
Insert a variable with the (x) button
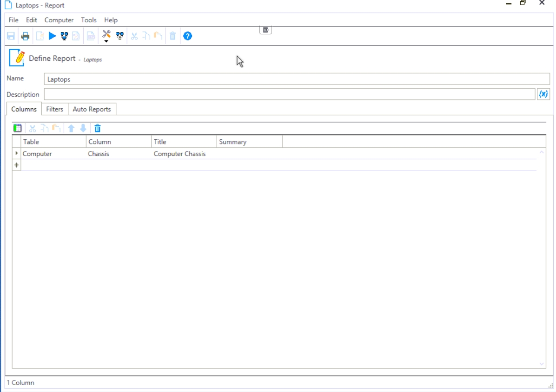pos(543,94)
